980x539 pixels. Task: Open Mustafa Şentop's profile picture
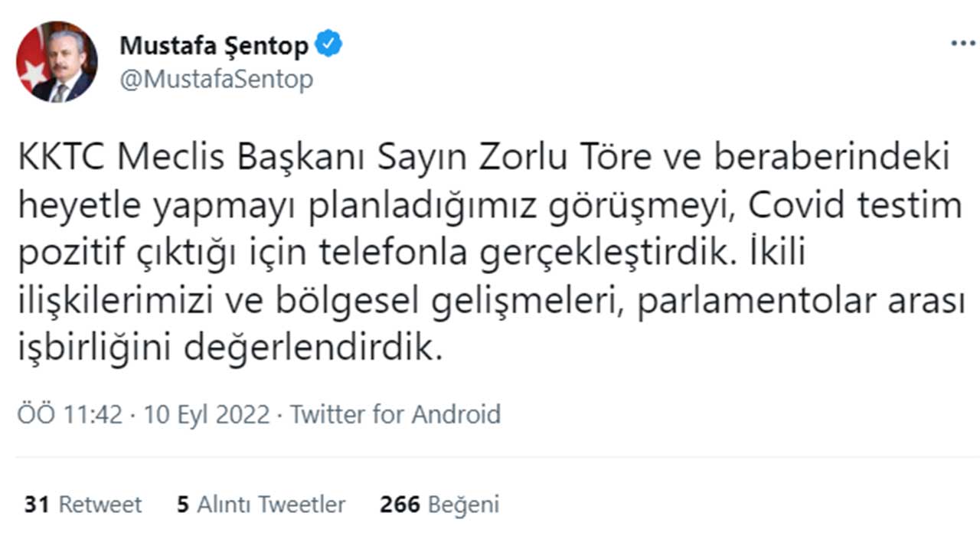[57, 61]
